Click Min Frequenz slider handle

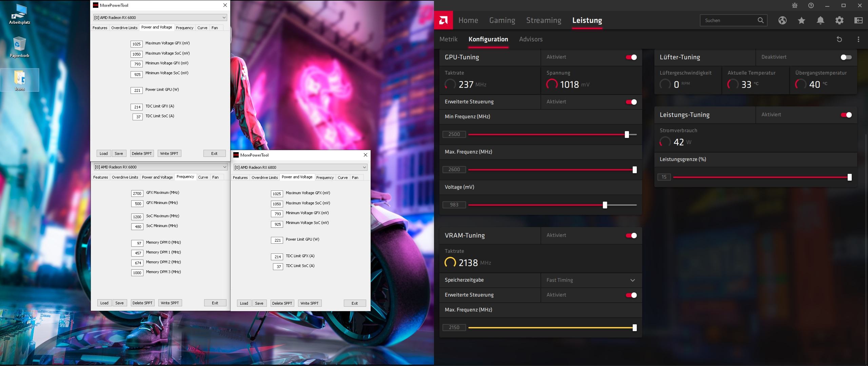click(627, 135)
